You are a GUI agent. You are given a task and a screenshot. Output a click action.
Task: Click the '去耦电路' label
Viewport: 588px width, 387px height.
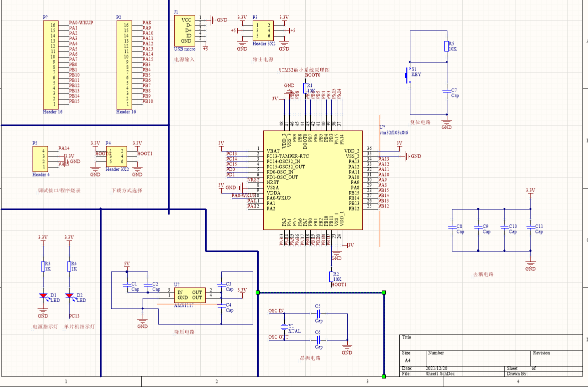483,274
